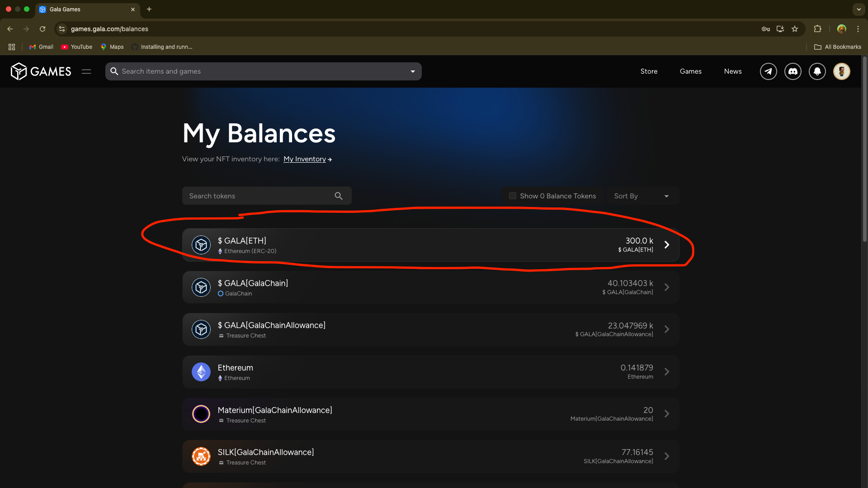Click the 40.103403 k balance value

click(x=630, y=283)
